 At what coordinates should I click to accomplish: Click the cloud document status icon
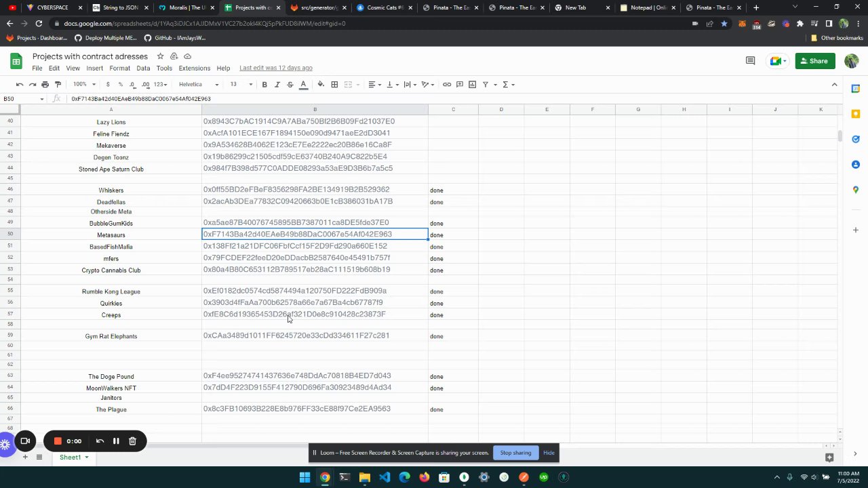click(x=188, y=56)
